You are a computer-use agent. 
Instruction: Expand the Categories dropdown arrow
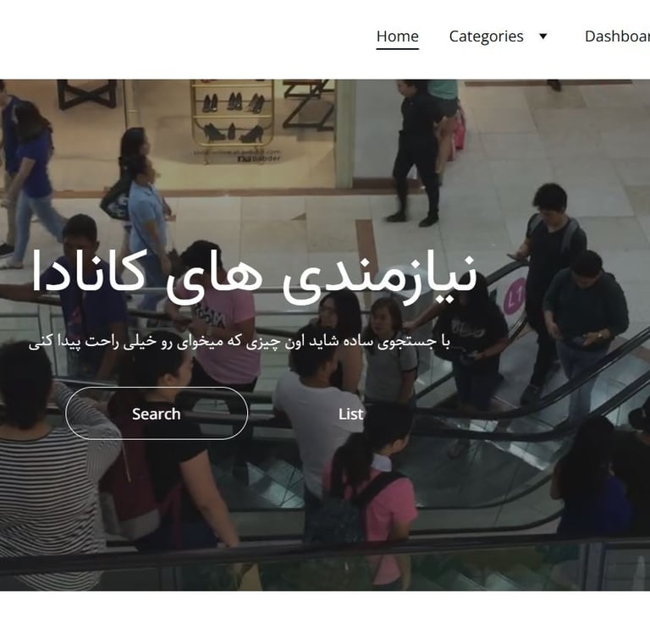[543, 36]
